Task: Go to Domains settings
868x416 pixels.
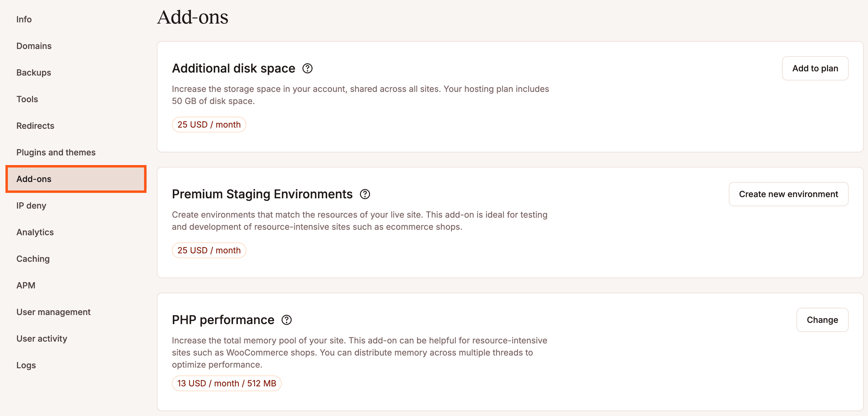Action: pos(34,46)
